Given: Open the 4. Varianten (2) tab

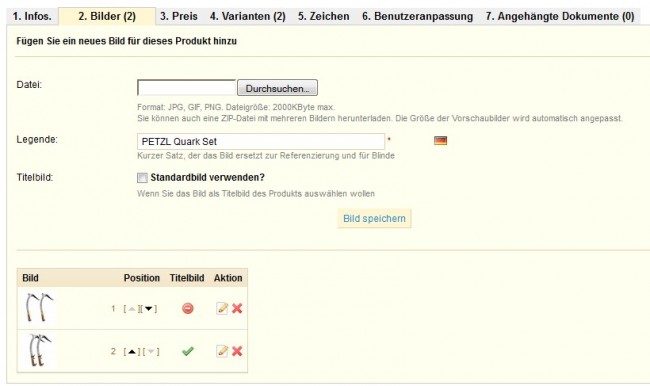Looking at the screenshot, I should (x=247, y=17).
